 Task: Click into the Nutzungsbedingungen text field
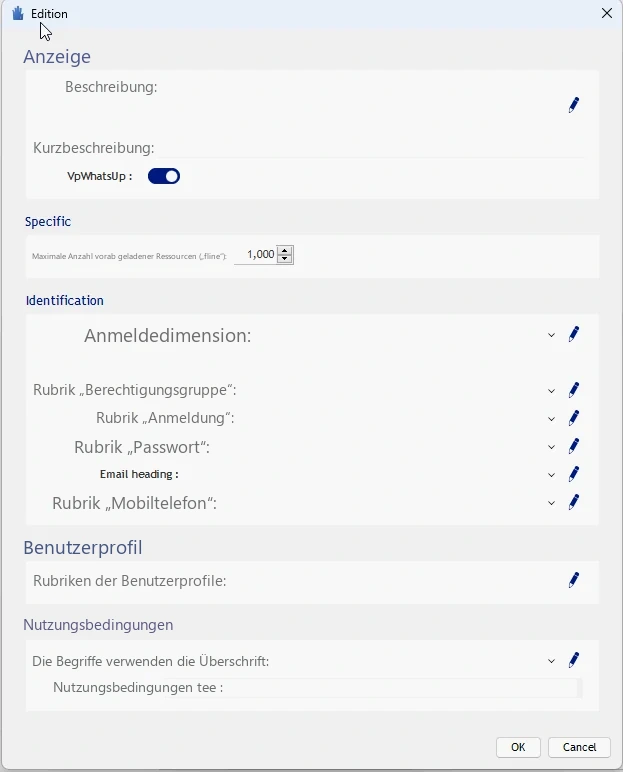click(373, 688)
